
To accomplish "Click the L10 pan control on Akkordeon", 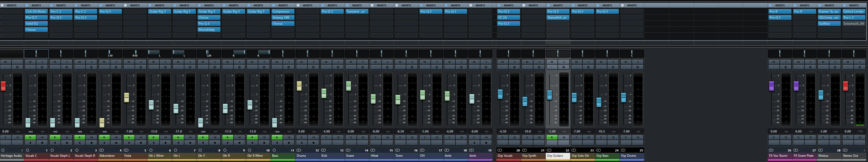I will [x=110, y=54].
